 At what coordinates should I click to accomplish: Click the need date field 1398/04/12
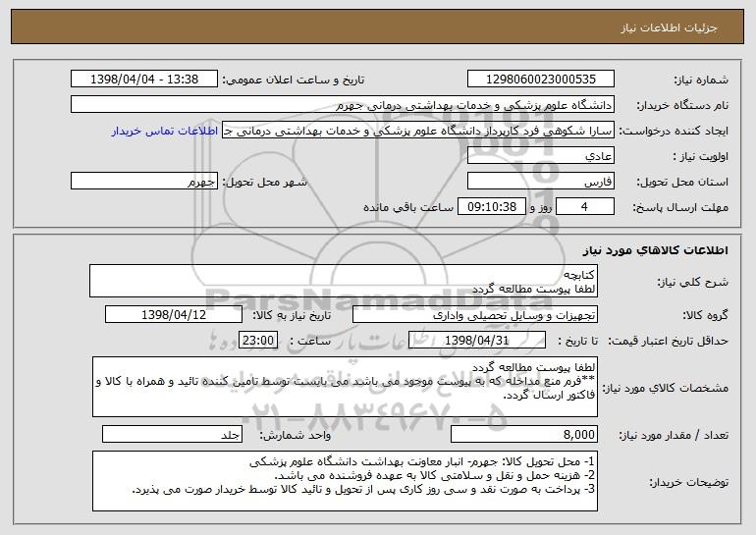tap(174, 315)
